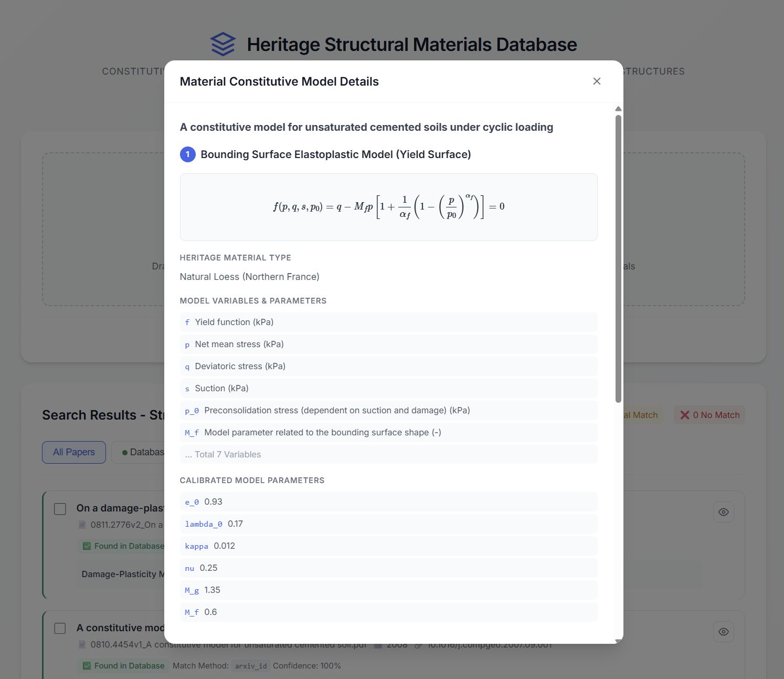
Task: Click the numbered 1 model badge
Action: pos(188,154)
